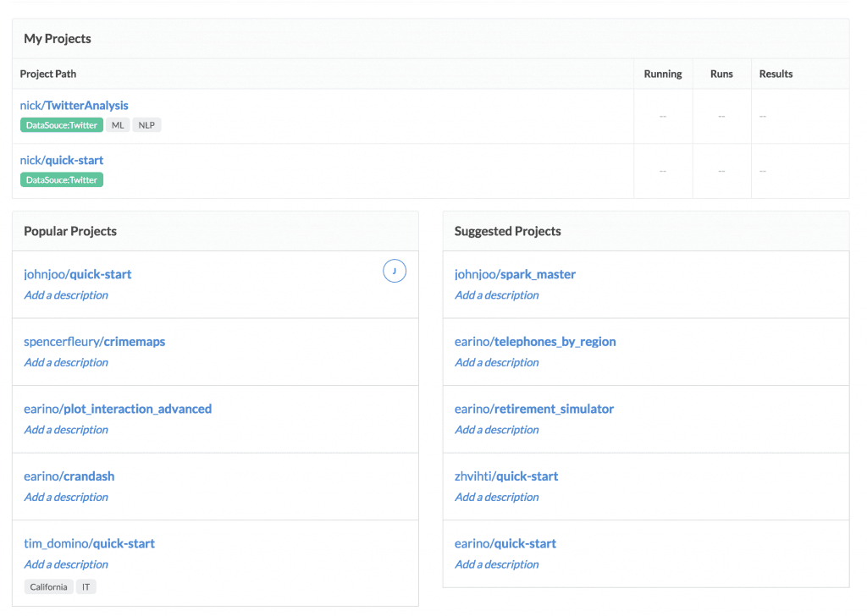Add a description to earino/crandash

click(66, 498)
